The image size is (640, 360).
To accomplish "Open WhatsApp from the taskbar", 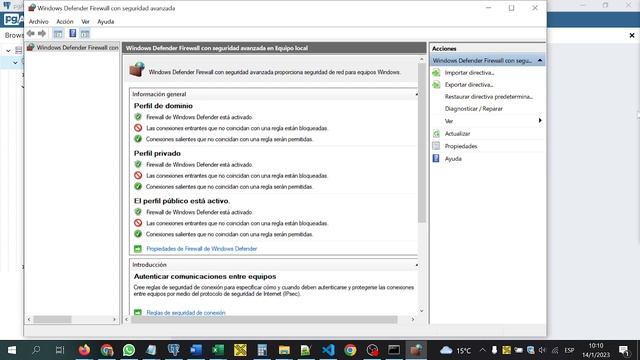I will coord(129,350).
